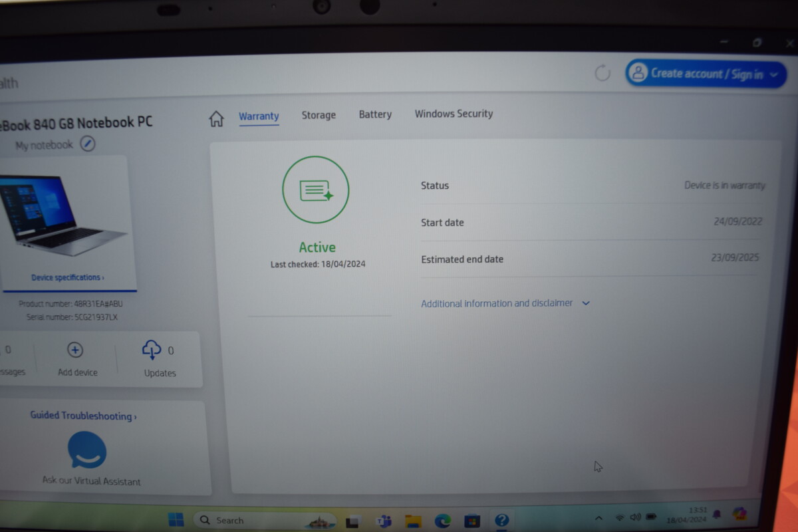Click Ask our Virtual Assistant text

pyautogui.click(x=91, y=481)
